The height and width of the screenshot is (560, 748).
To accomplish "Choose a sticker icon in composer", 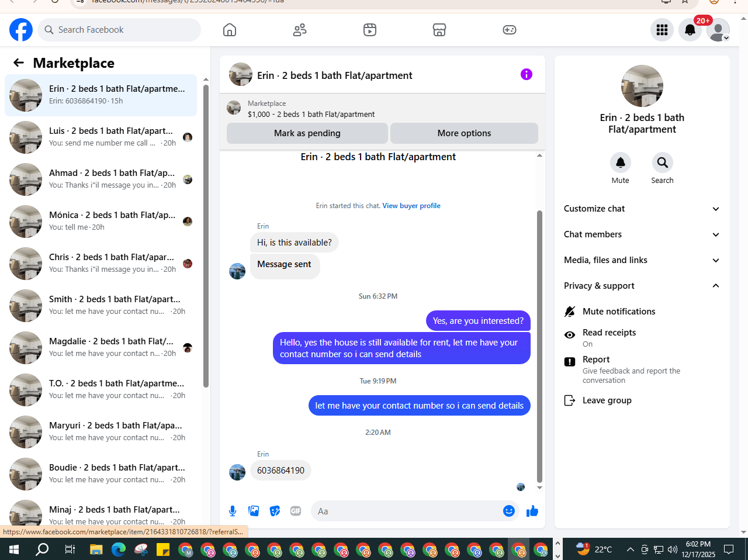I will (275, 511).
